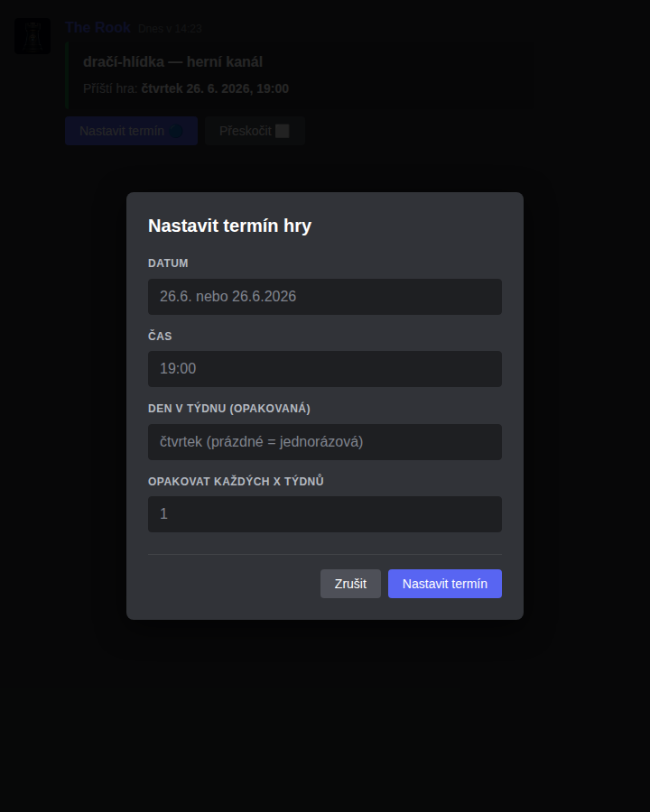
Task: Click the dračí-hlídka — herní kanál embed title
Action: click(172, 62)
